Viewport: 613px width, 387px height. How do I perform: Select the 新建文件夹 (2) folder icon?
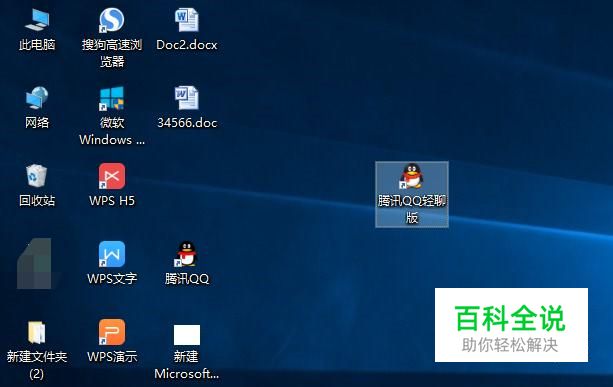point(37,333)
